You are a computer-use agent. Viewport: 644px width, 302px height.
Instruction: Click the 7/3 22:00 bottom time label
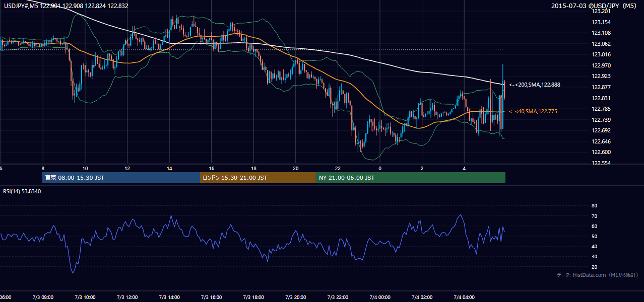338,297
